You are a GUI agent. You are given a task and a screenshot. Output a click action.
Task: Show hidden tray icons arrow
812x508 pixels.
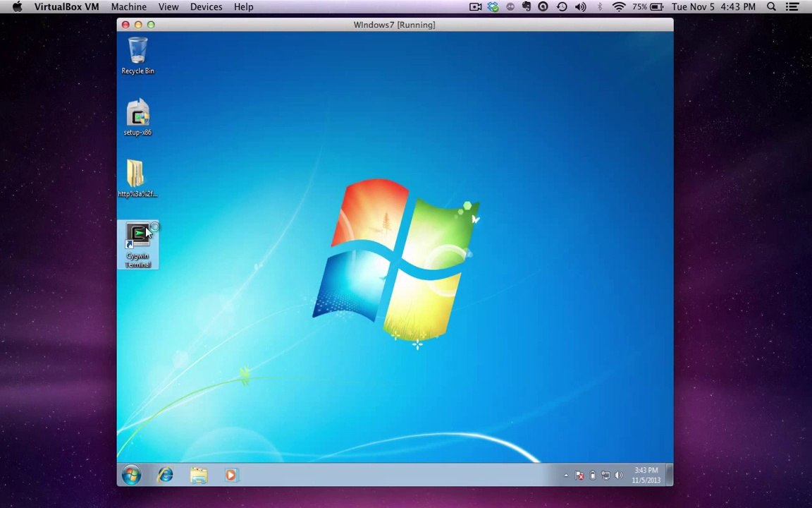coord(566,476)
